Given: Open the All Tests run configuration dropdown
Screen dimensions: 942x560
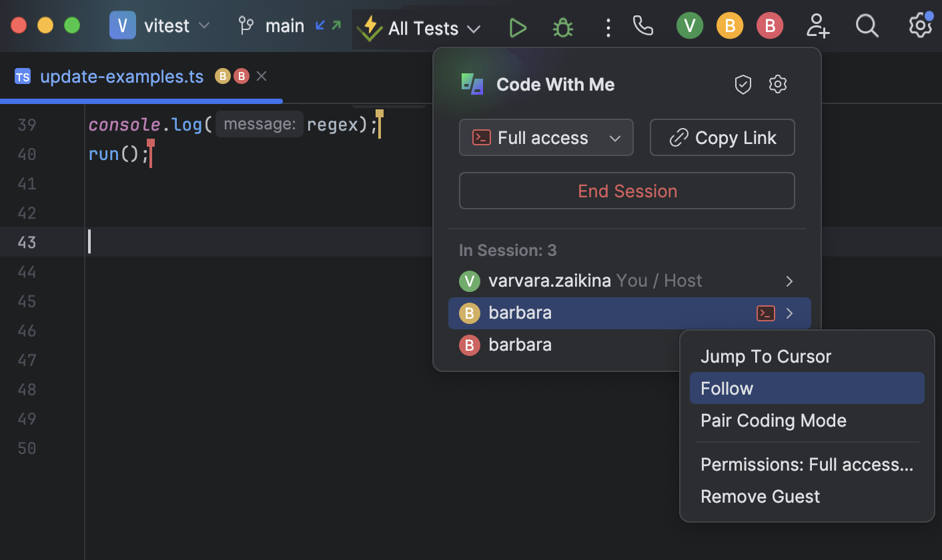Looking at the screenshot, I should 474,29.
